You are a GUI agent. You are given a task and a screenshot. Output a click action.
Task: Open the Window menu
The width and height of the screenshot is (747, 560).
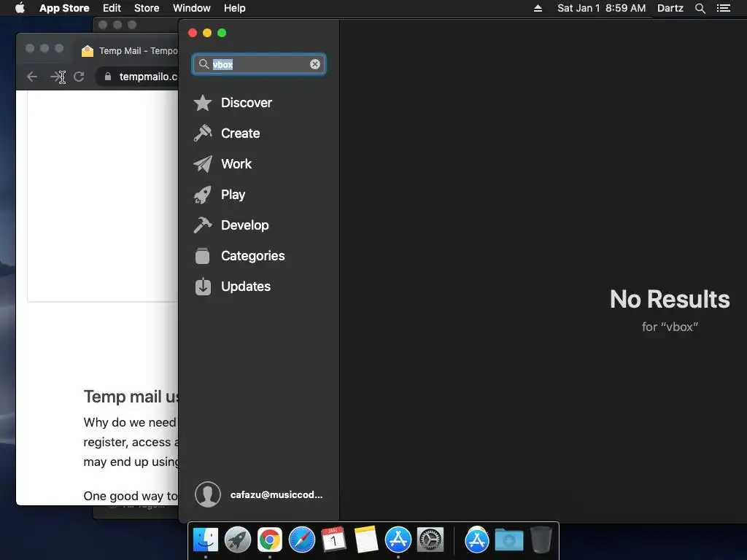pyautogui.click(x=192, y=8)
